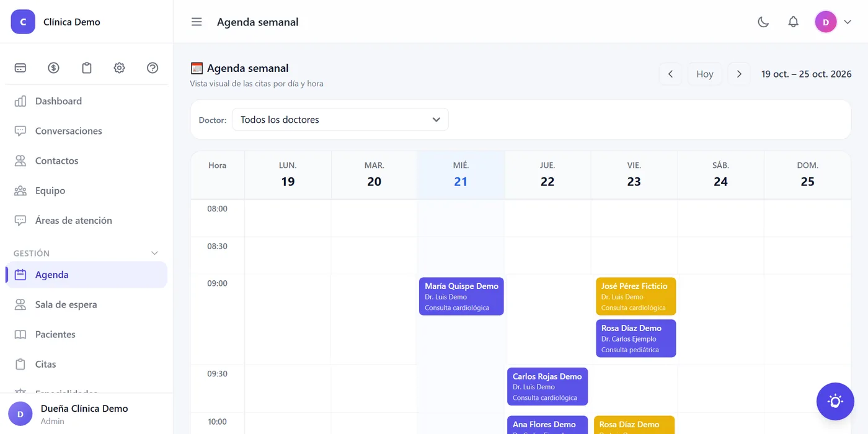Image resolution: width=868 pixels, height=434 pixels.
Task: Open the dollar payments icon
Action: pos(53,68)
